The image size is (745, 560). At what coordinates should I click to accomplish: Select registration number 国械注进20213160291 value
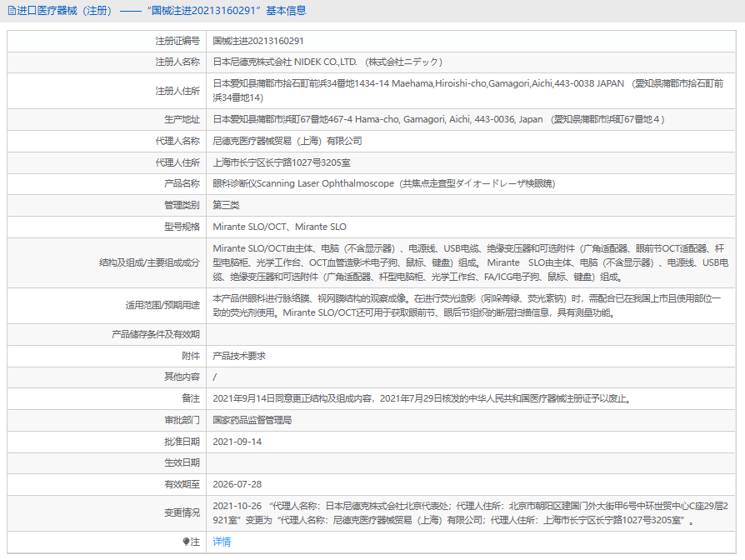tap(258, 41)
